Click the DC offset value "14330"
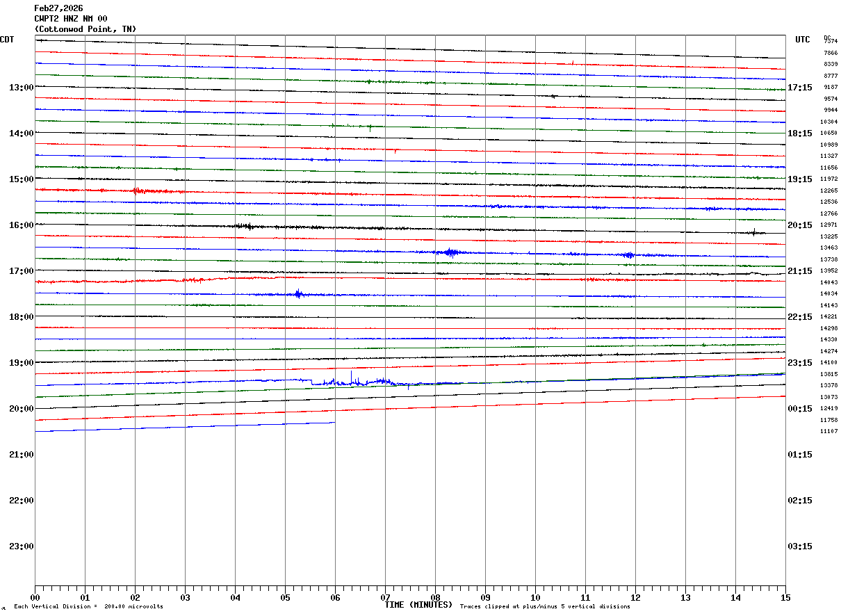The width and height of the screenshot is (841, 616). click(828, 339)
